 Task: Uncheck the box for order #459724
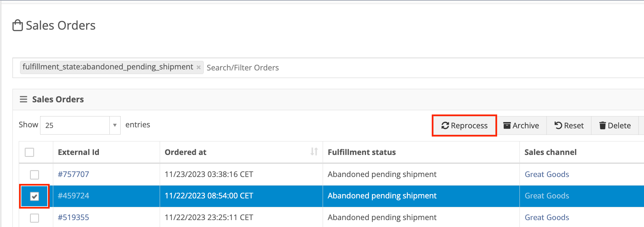(34, 196)
